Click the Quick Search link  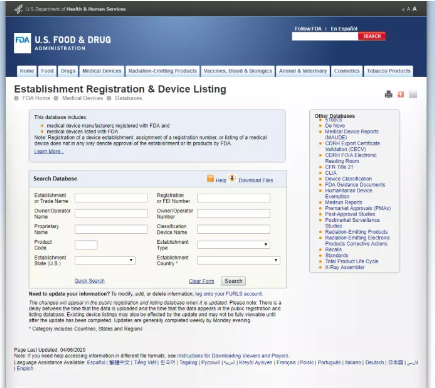[x=90, y=281]
